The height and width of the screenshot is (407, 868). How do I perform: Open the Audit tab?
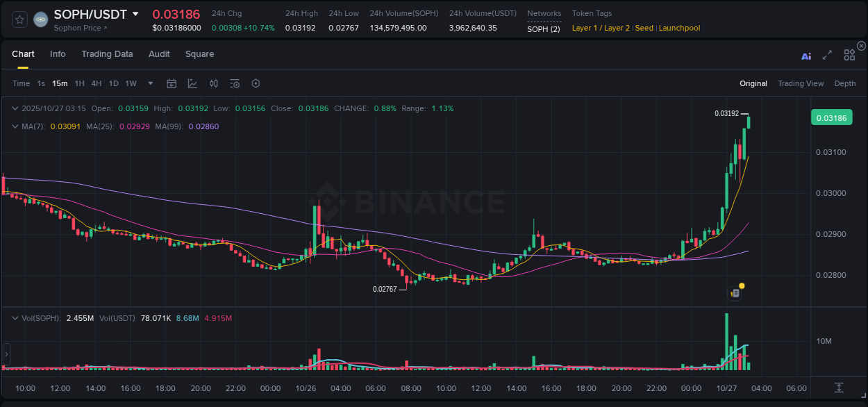[x=159, y=54]
